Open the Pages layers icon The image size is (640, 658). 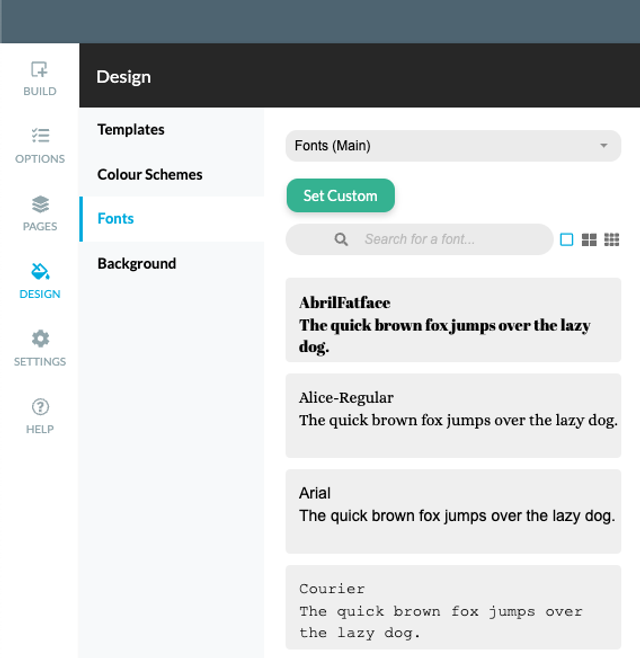pos(40,204)
